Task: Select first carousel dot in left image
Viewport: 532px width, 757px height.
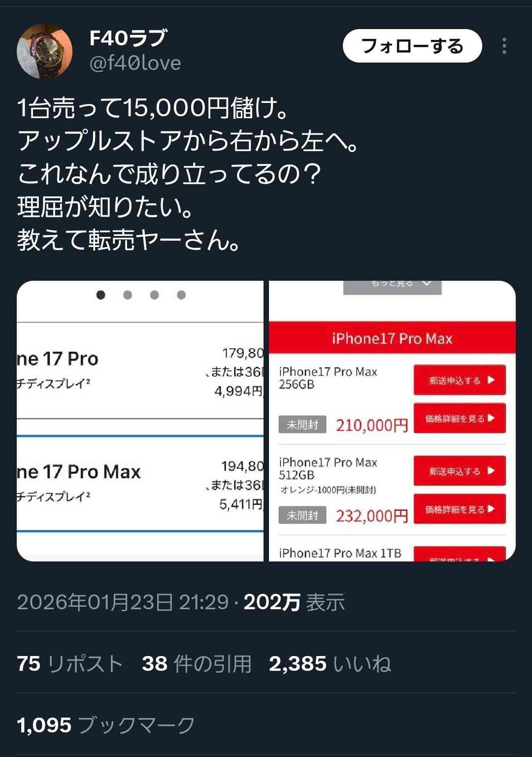Action: click(x=100, y=295)
